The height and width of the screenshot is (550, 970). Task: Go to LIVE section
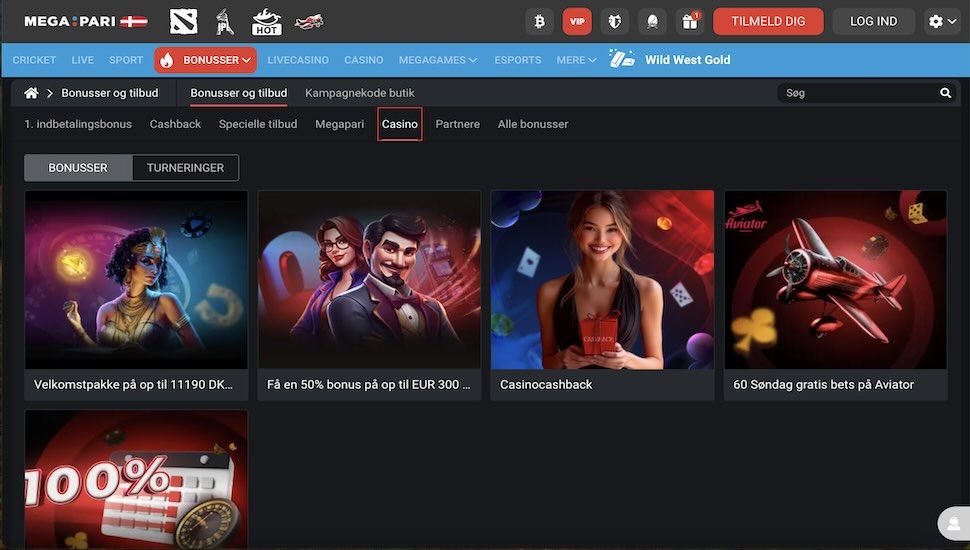click(82, 60)
